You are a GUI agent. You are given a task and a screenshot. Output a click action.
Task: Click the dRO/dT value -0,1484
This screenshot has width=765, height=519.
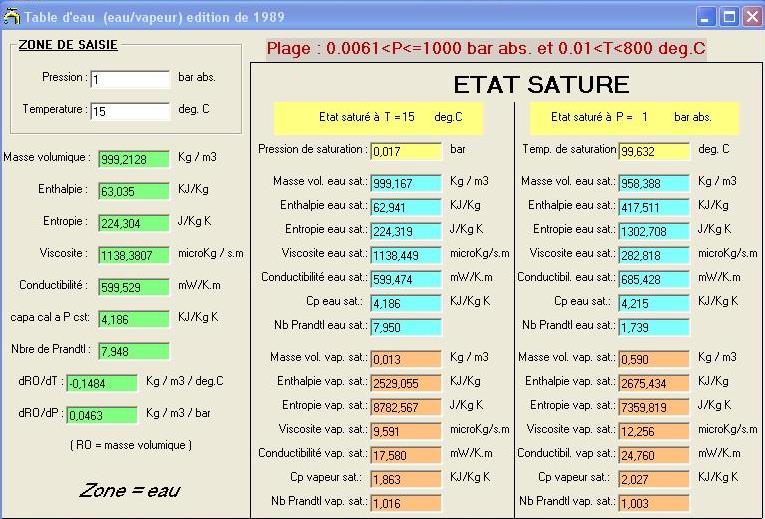coord(101,383)
